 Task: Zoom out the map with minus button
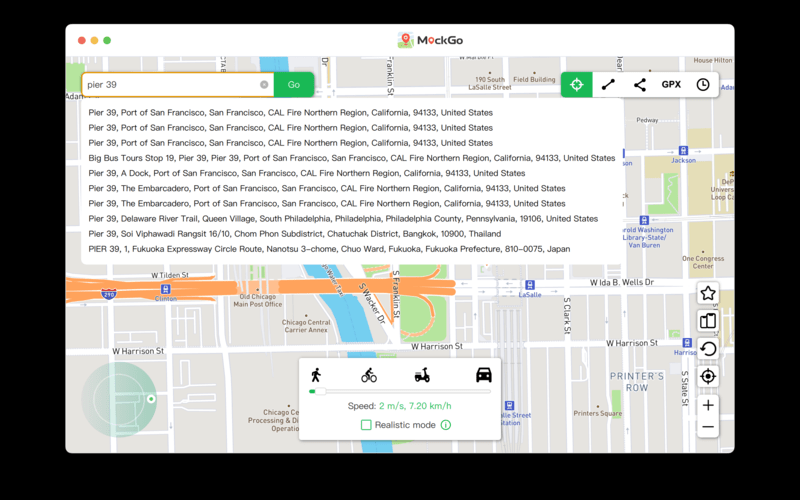tap(708, 427)
